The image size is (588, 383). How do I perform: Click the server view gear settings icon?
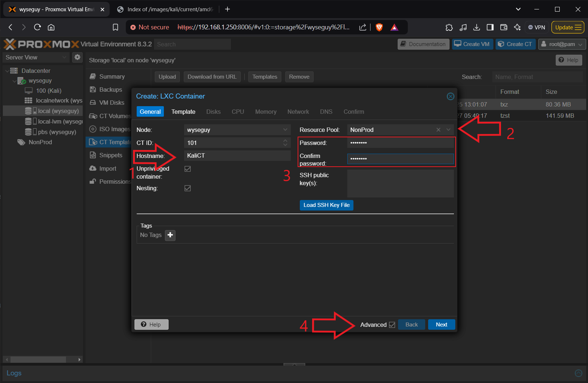point(77,57)
